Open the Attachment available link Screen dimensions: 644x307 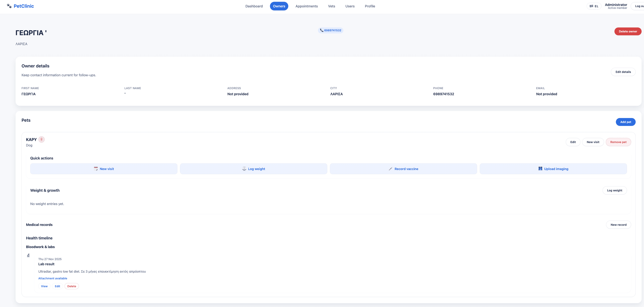52,278
